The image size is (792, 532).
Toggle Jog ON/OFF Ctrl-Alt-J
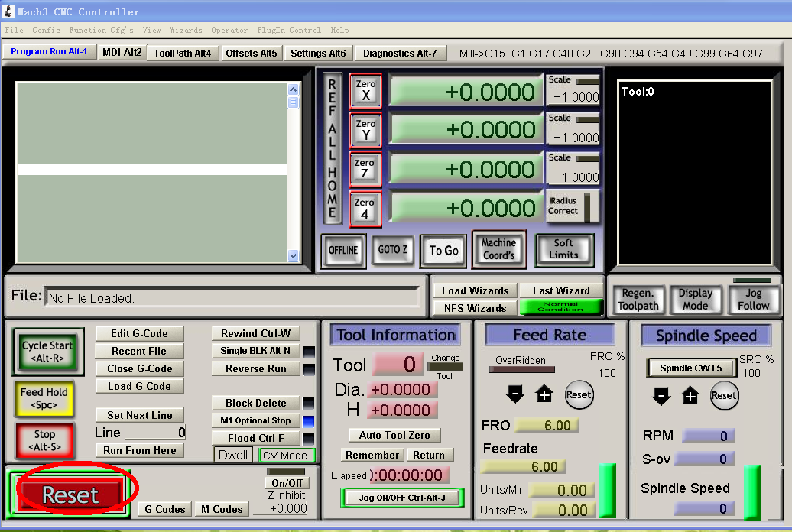pyautogui.click(x=402, y=498)
